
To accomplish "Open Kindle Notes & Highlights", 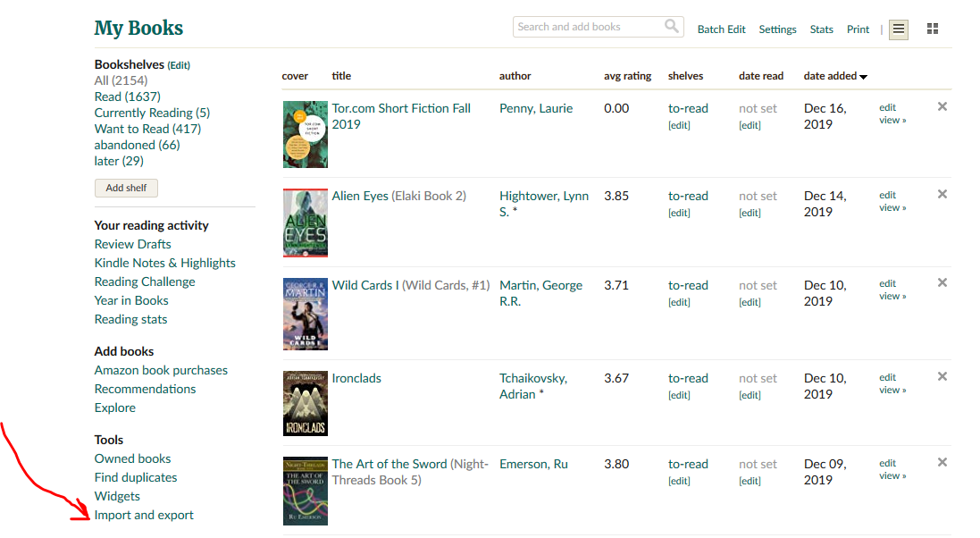I will (164, 262).
